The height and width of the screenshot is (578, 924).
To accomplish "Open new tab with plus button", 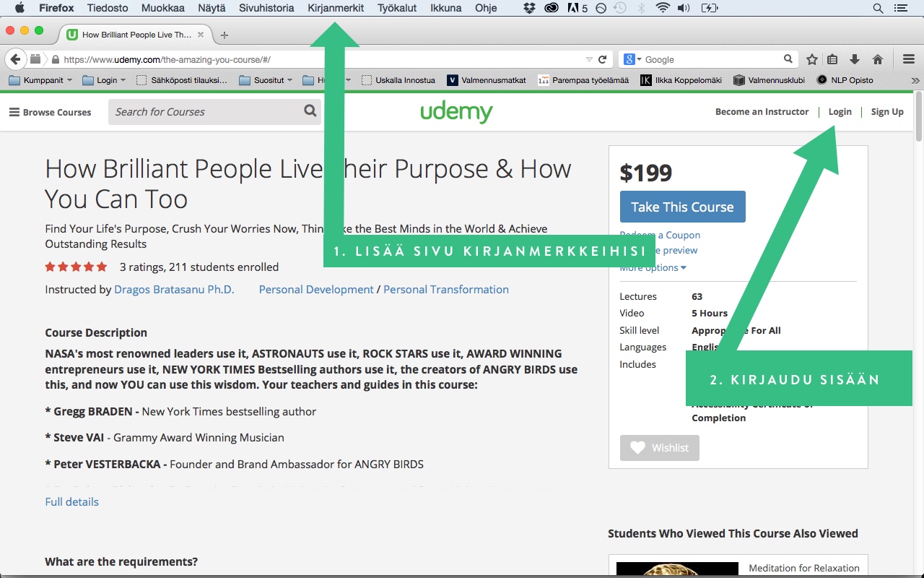I will pos(225,35).
